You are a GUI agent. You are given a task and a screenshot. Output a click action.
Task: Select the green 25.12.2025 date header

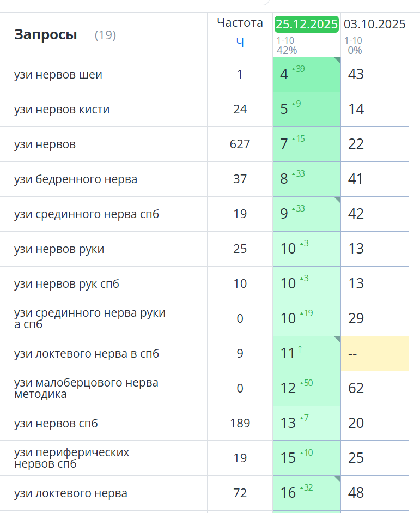(x=307, y=24)
